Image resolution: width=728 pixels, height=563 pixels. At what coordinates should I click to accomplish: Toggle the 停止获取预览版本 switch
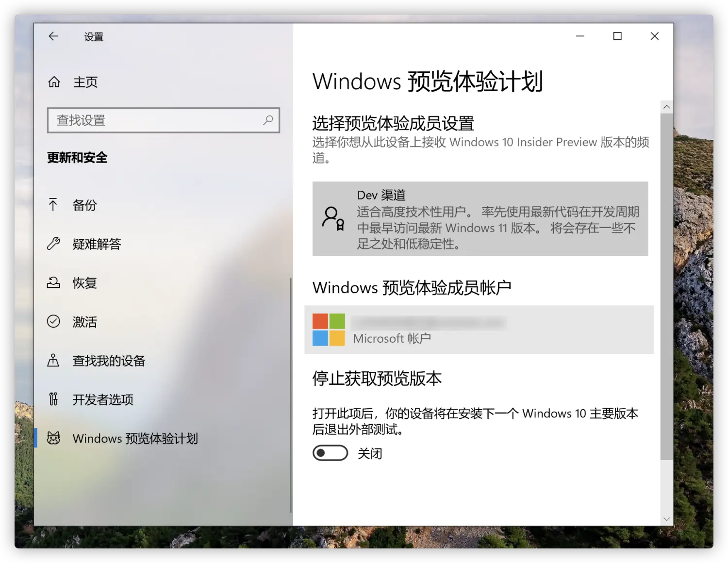pos(330,453)
